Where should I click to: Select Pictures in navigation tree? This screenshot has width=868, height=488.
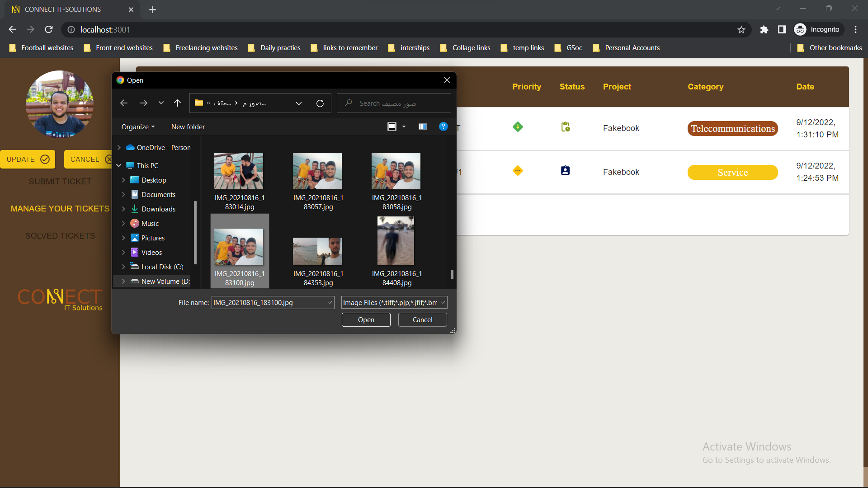click(x=153, y=238)
